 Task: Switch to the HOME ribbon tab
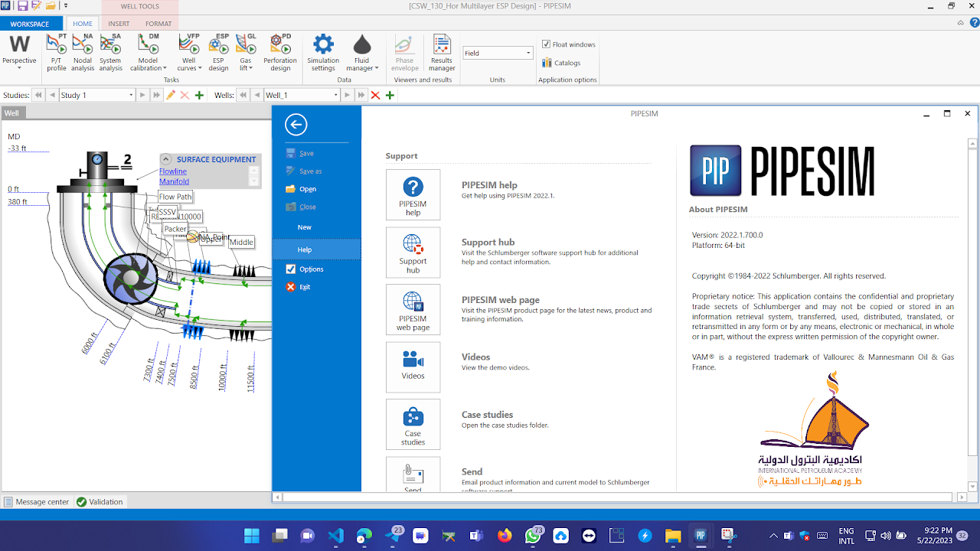[83, 24]
